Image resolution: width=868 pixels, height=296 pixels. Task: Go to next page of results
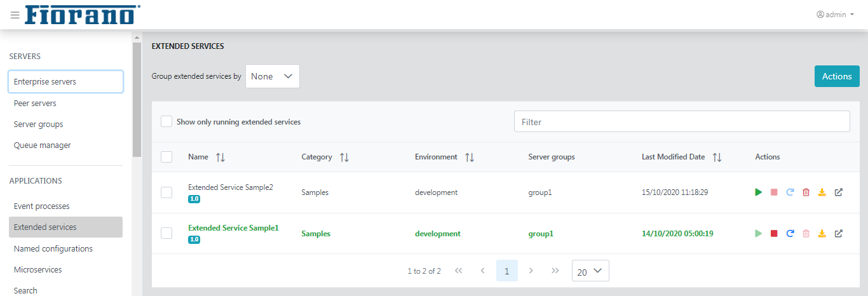point(531,271)
